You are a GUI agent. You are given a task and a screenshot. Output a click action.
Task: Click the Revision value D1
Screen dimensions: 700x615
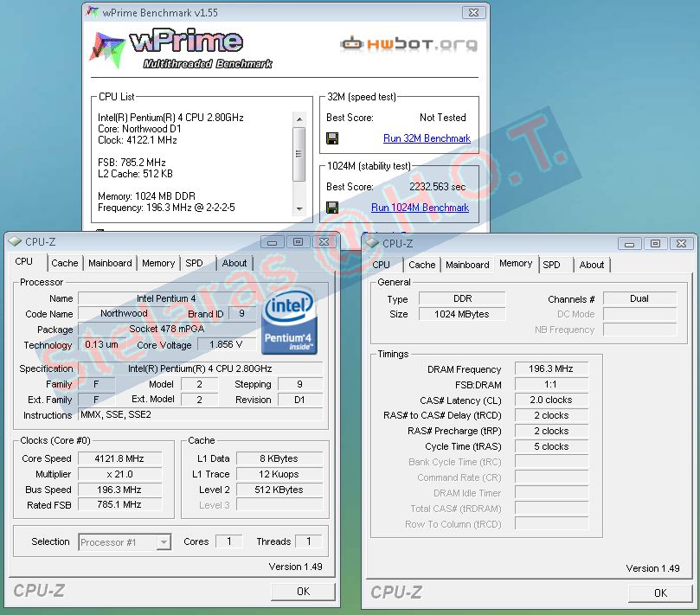[299, 400]
